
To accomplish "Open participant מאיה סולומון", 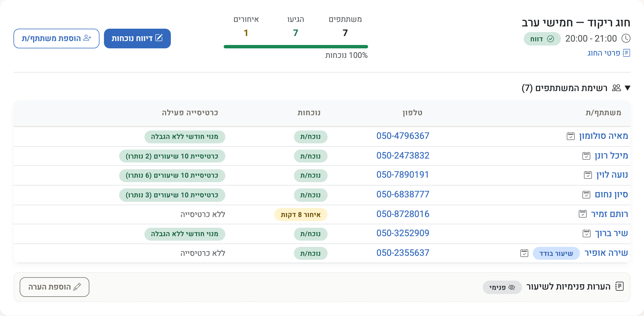I will pos(603,136).
